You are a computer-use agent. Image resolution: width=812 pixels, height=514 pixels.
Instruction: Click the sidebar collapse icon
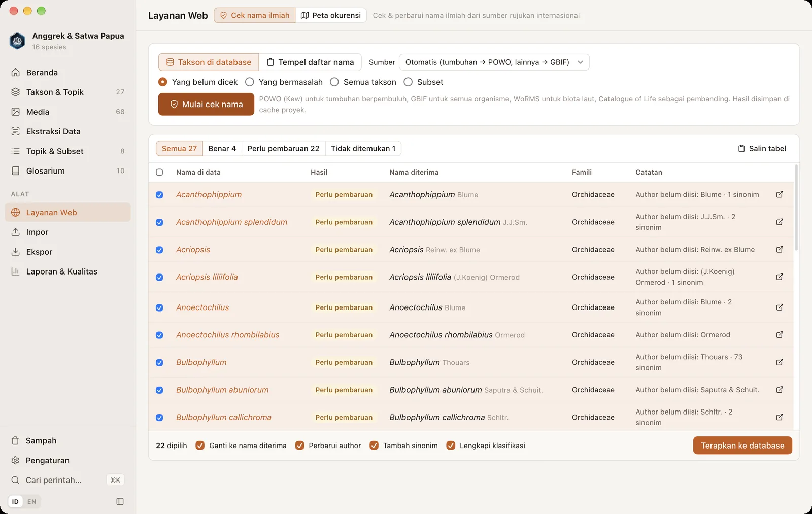(x=120, y=501)
